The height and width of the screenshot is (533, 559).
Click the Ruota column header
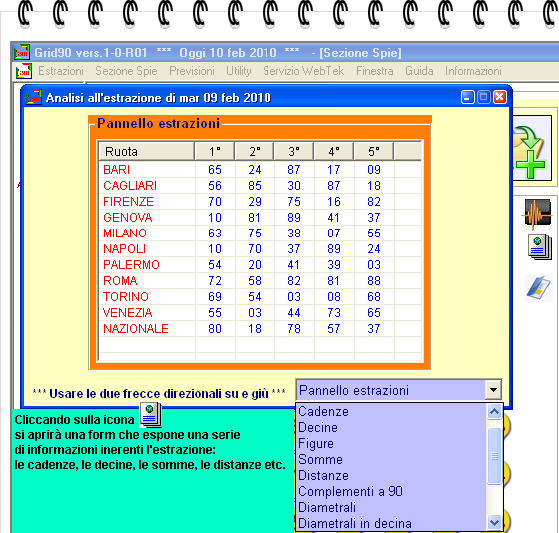click(x=147, y=152)
